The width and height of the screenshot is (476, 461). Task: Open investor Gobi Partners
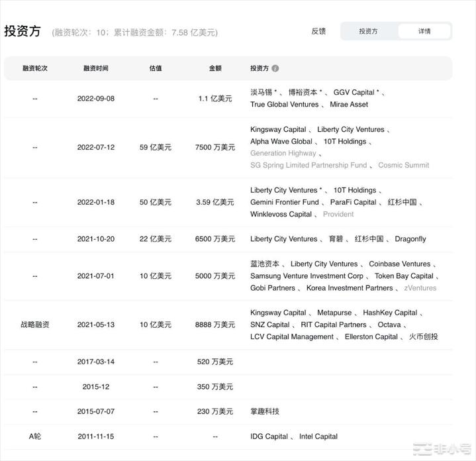pos(273,288)
